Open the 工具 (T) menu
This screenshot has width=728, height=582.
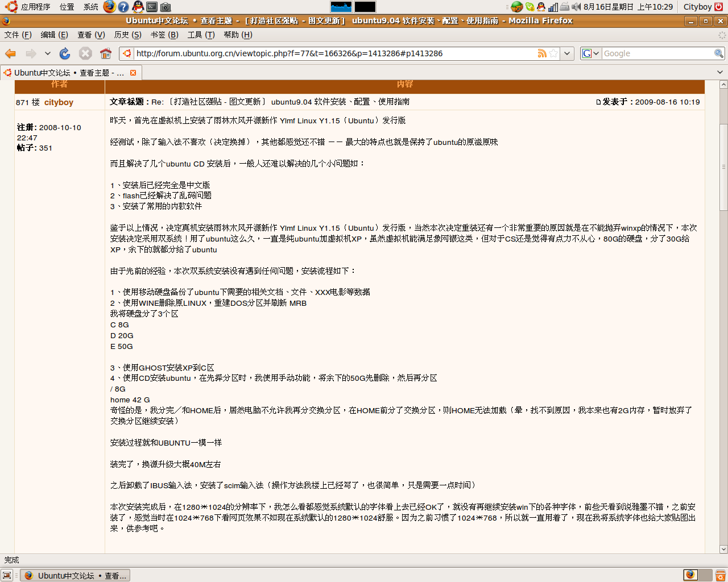(x=201, y=35)
